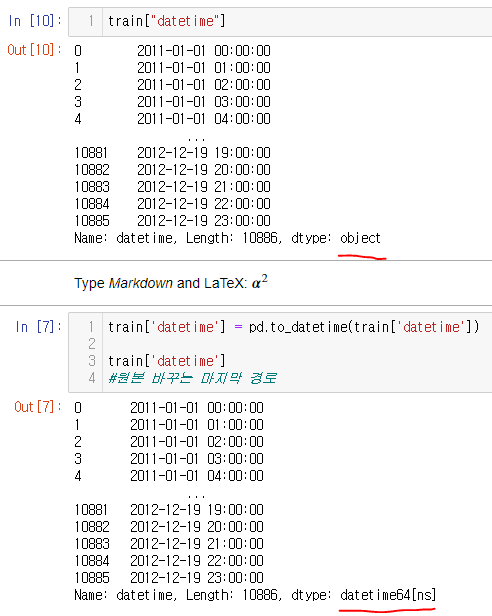Click row 10883 in the Out[7] output
The width and height of the screenshot is (492, 616).
point(169,544)
